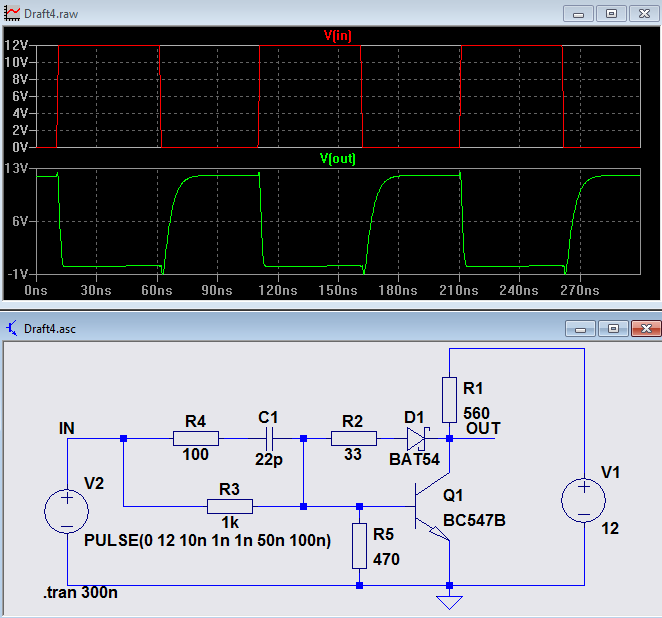Click the V(out) trace label
This screenshot has width=662, height=618.
click(x=337, y=158)
